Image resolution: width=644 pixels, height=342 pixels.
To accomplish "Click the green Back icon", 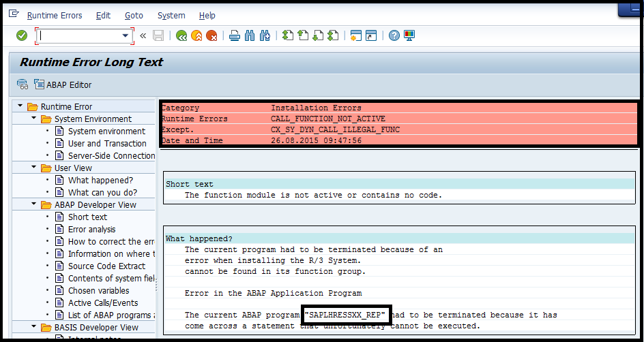I will [181, 35].
